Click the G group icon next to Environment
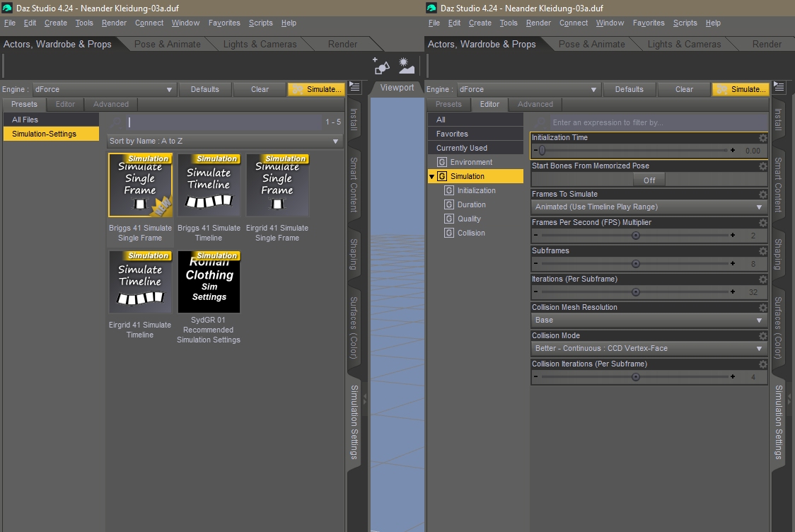 (x=442, y=162)
